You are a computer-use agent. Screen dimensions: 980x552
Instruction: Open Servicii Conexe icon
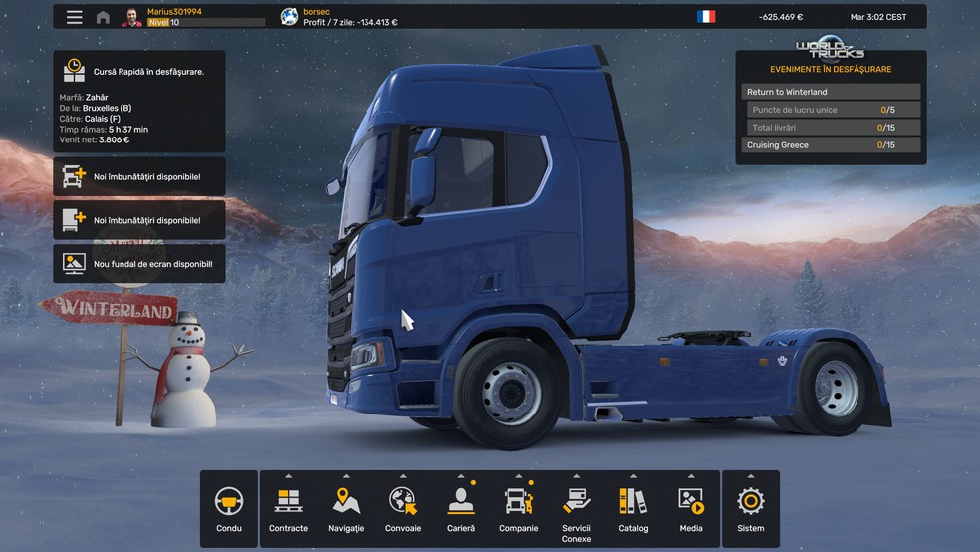click(x=576, y=502)
